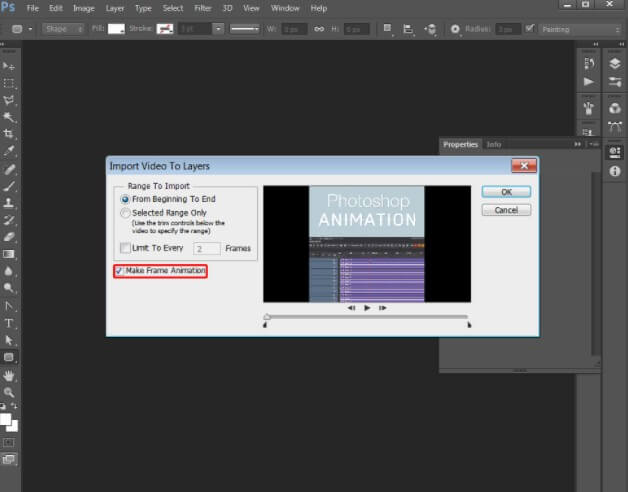Open the Filter menu
The image size is (628, 492).
click(x=203, y=8)
